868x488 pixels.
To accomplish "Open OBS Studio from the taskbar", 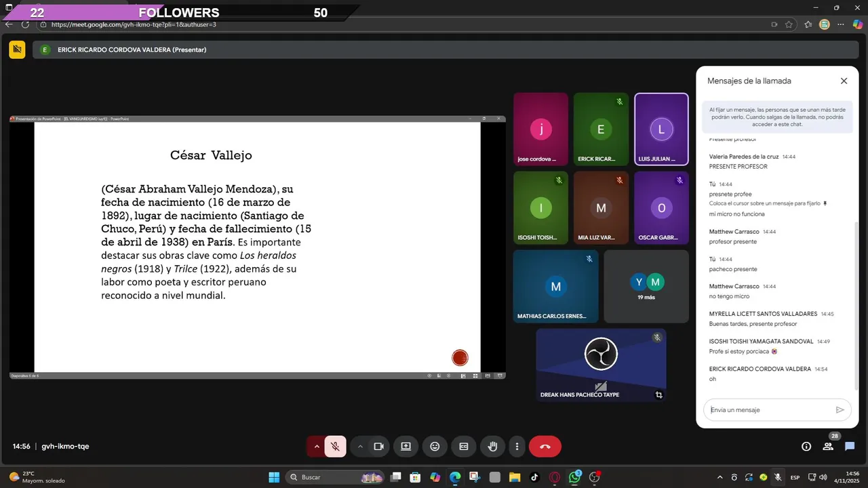I will click(x=595, y=477).
